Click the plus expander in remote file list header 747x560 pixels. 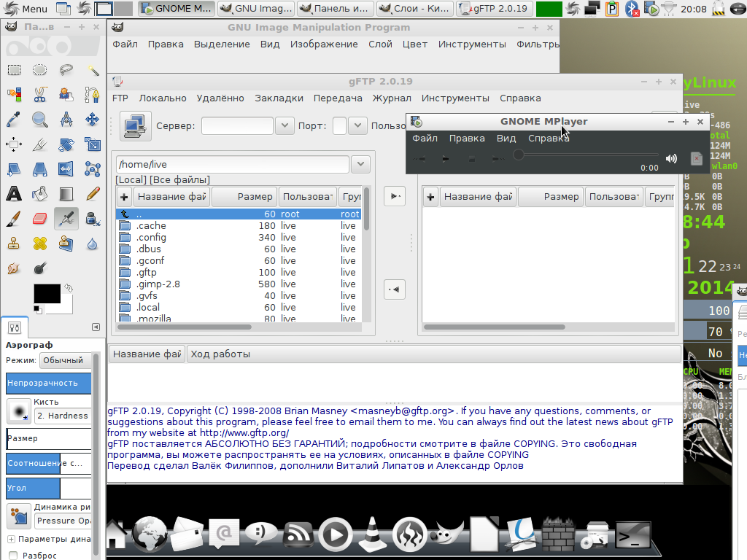click(x=430, y=197)
